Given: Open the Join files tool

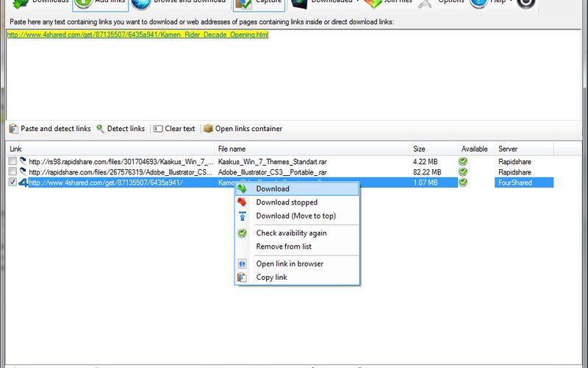Looking at the screenshot, I should tap(389, 3).
